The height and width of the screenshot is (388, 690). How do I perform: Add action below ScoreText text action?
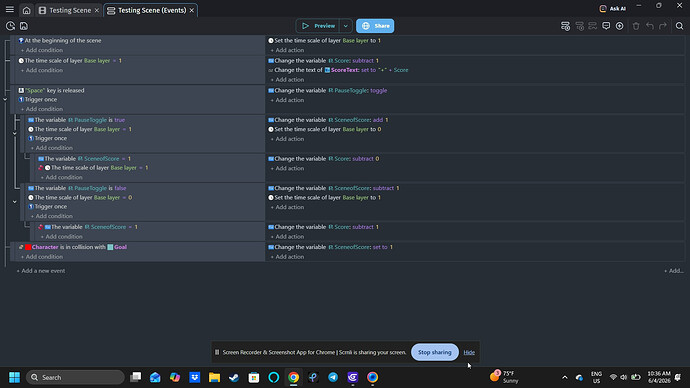(x=287, y=80)
